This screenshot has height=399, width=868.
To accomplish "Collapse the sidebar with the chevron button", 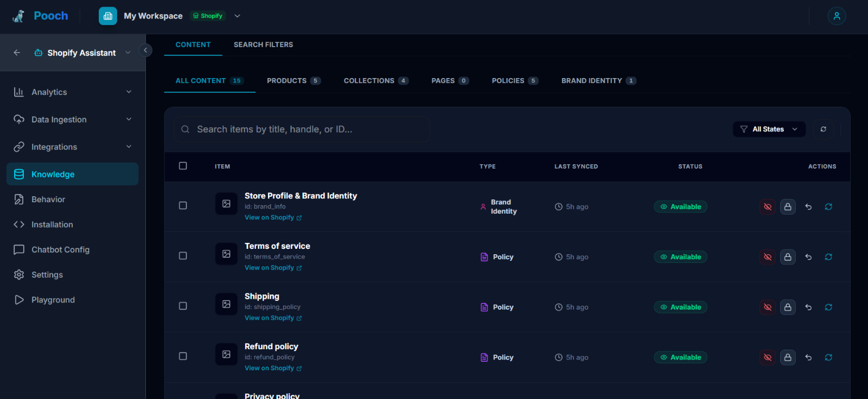I will click(x=145, y=50).
